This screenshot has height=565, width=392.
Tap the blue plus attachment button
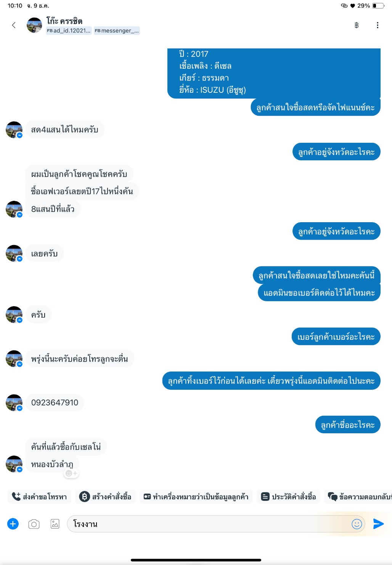(13, 524)
